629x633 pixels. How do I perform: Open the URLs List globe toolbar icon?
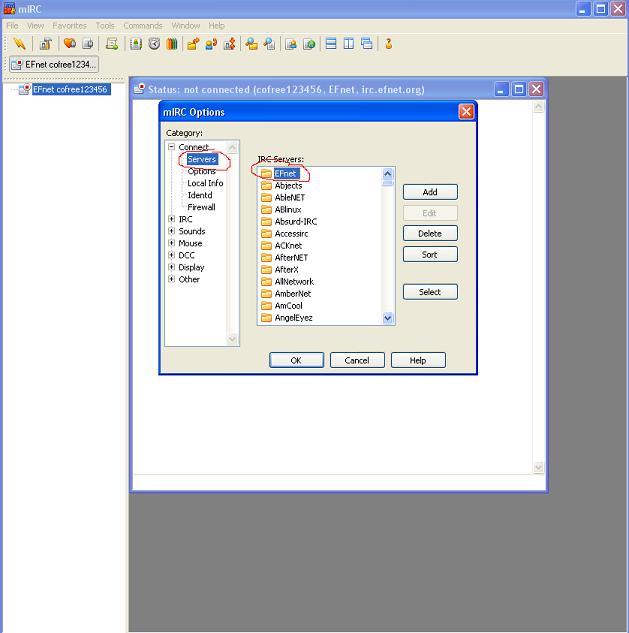tap(309, 44)
